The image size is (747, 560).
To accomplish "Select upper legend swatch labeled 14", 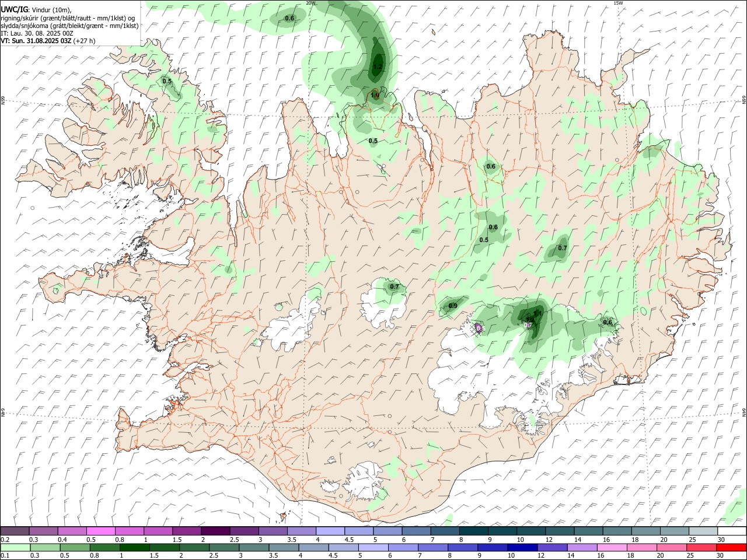I will (589, 531).
